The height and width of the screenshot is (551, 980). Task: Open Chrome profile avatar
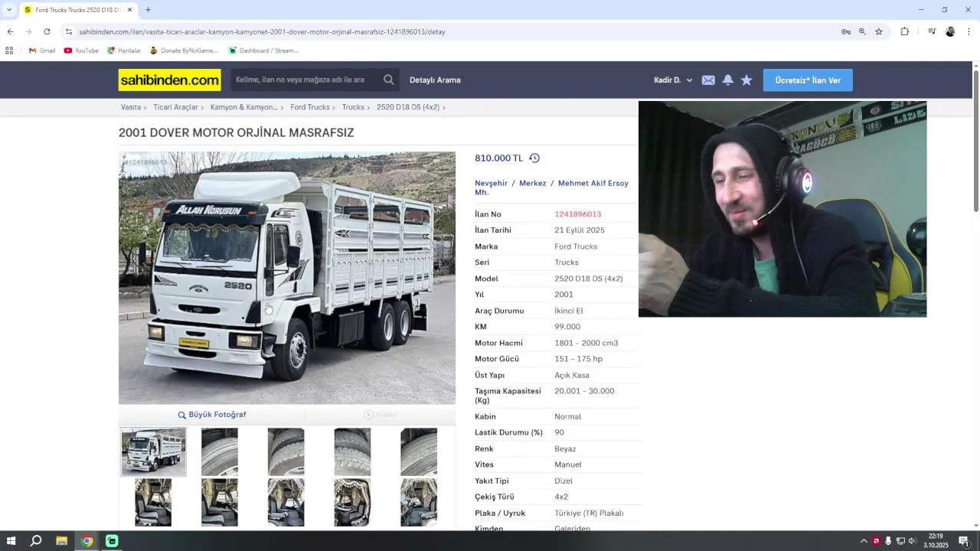(x=950, y=31)
